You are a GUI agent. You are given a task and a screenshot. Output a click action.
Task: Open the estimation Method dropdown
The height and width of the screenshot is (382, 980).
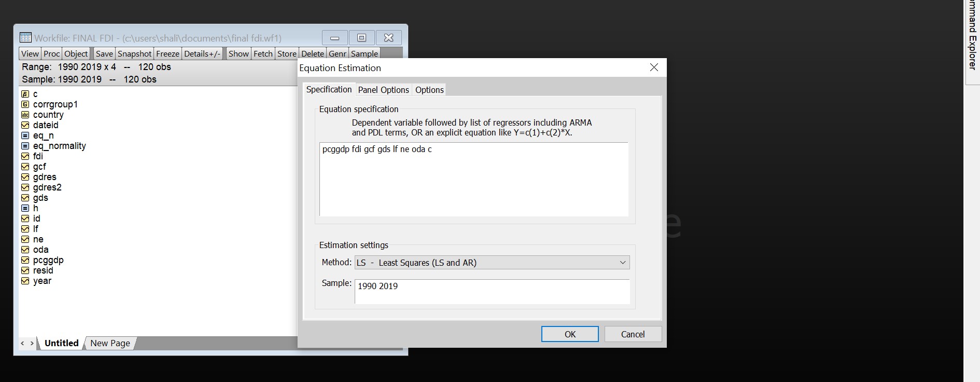coord(492,263)
